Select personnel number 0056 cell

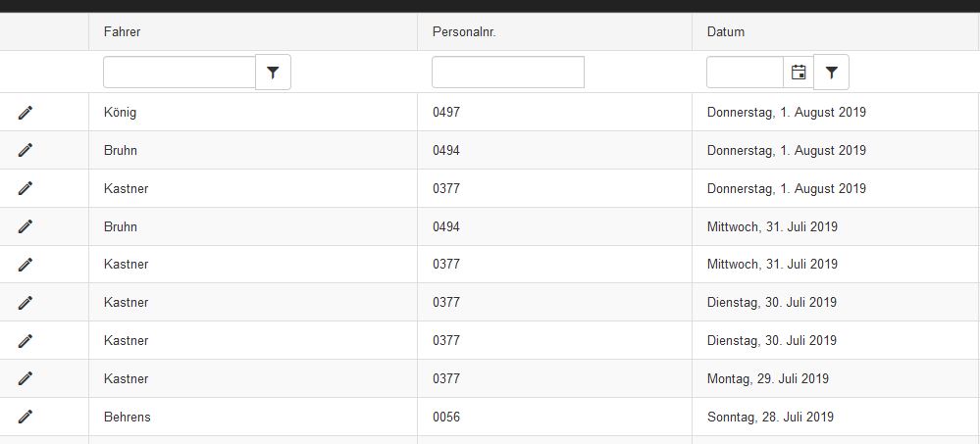click(x=554, y=417)
